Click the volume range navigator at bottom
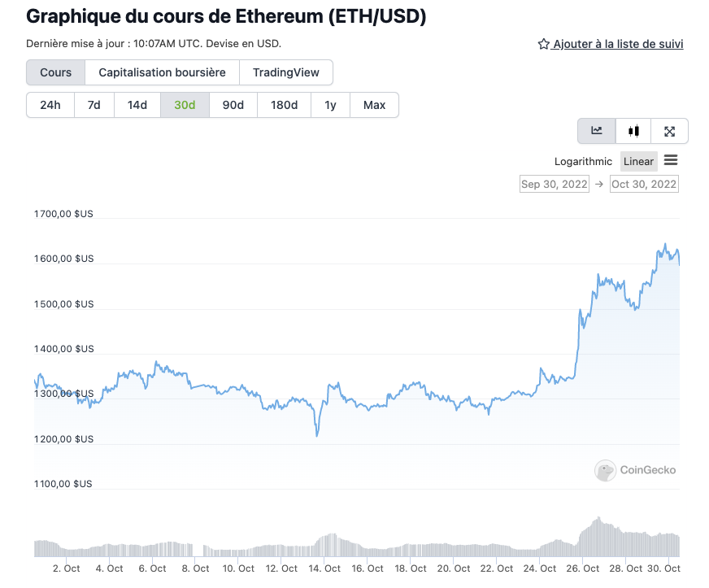The image size is (709, 588). 356,542
